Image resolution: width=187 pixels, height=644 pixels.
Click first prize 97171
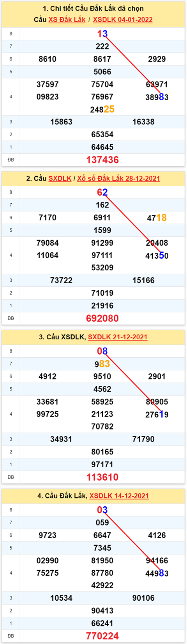[x=102, y=465]
